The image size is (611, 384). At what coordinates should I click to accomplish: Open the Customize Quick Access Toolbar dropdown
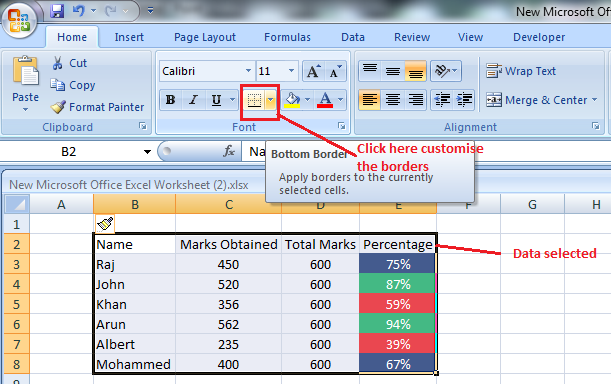(150, 11)
